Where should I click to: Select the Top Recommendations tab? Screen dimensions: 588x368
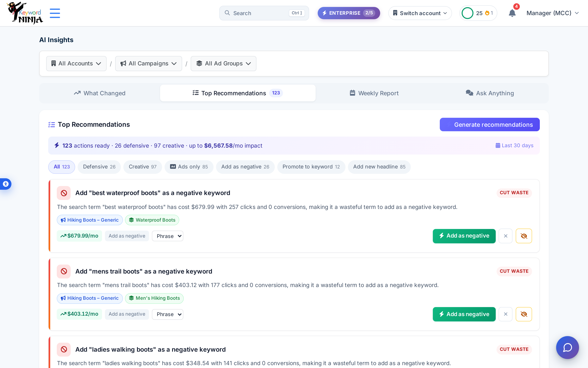point(238,93)
